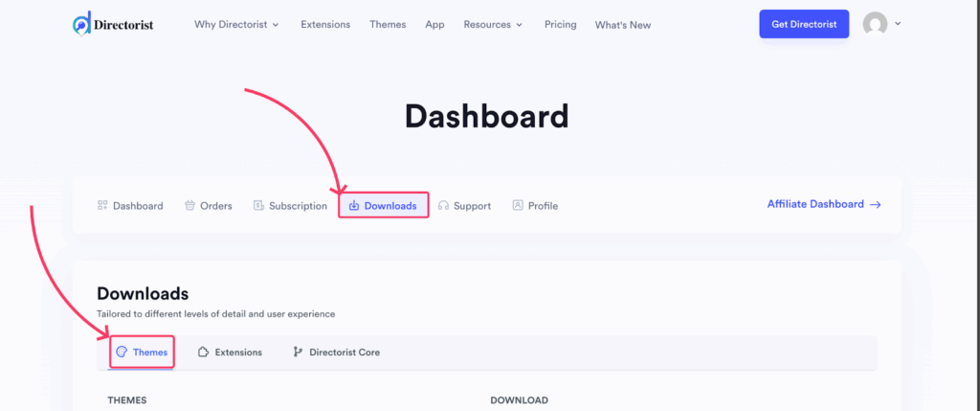Screen dimensions: 980x411
Task: Click the Orders basket icon
Action: pyautogui.click(x=189, y=205)
